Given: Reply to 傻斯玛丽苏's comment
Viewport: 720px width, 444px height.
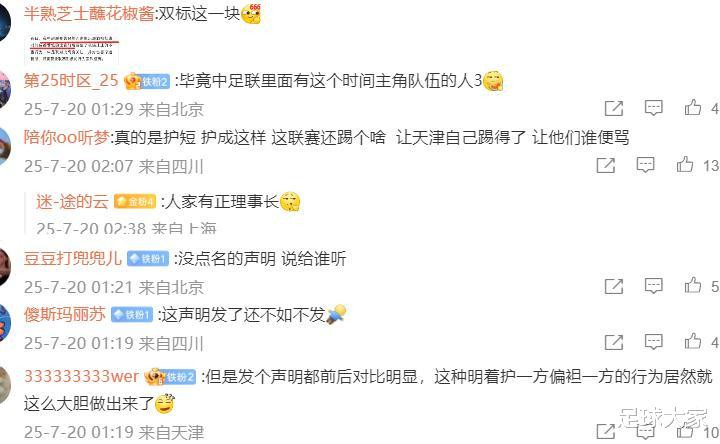Looking at the screenshot, I should (653, 342).
